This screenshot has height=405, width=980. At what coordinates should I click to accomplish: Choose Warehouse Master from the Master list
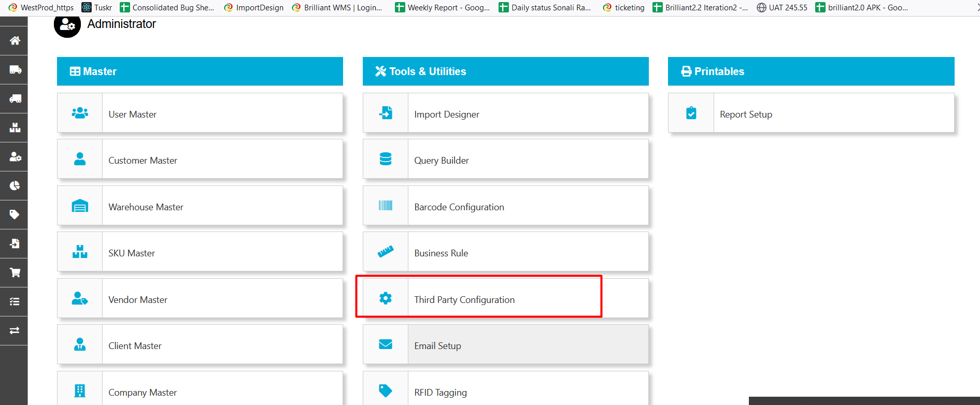(146, 207)
